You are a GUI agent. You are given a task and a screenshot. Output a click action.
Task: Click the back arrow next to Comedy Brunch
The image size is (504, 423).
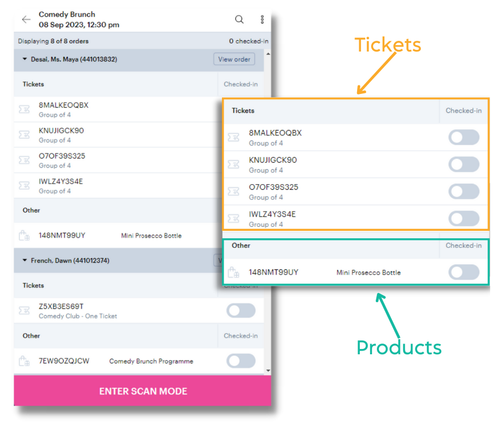coord(26,19)
